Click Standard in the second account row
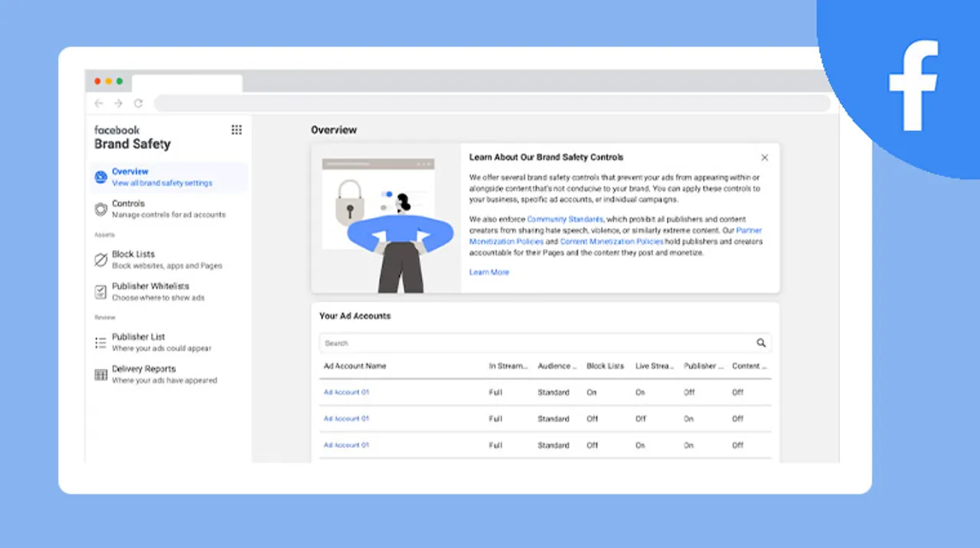 pyautogui.click(x=554, y=419)
